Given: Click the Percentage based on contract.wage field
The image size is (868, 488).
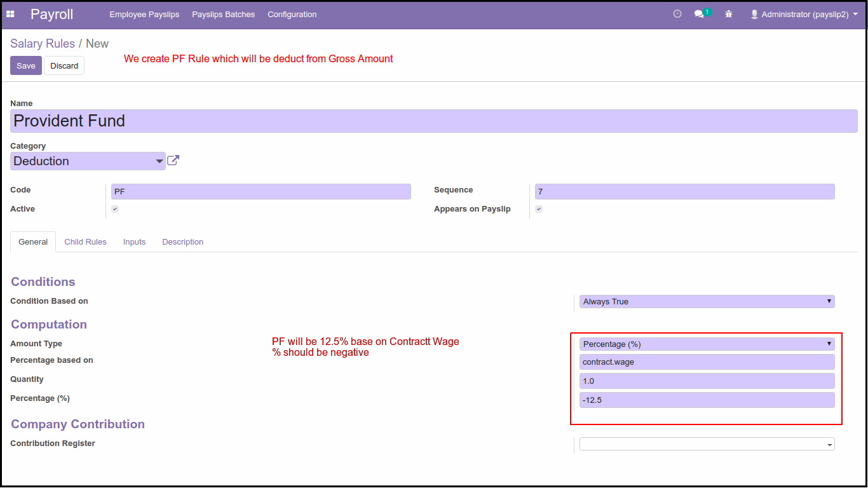Looking at the screenshot, I should [707, 362].
